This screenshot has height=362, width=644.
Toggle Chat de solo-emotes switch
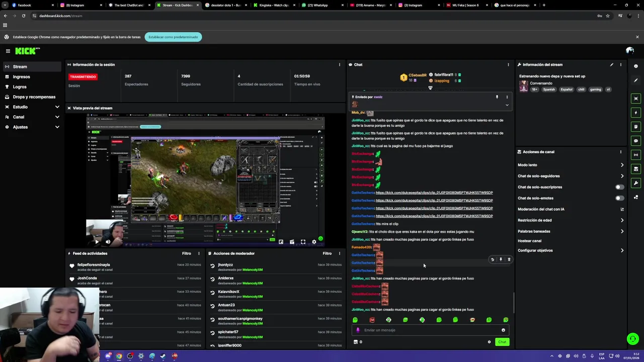tap(619, 198)
